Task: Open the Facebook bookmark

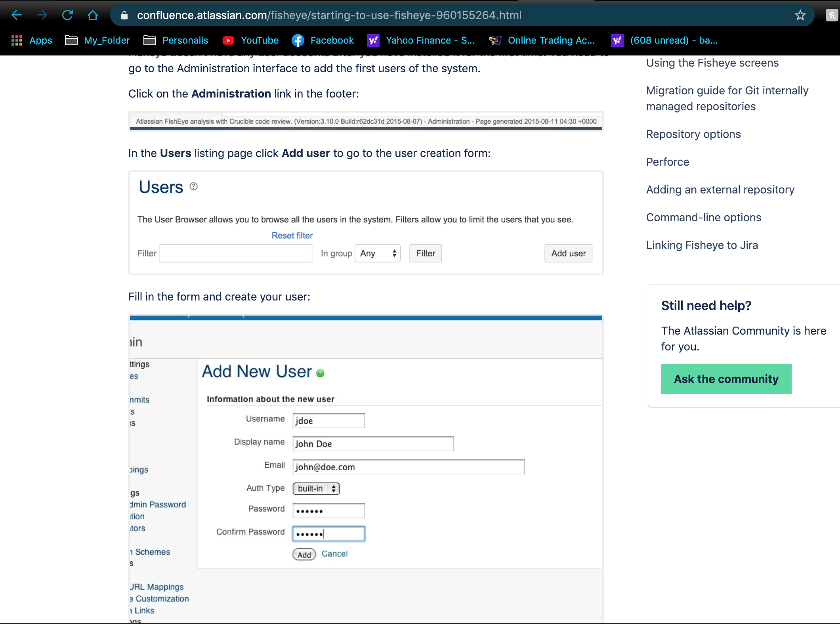Action: (323, 40)
